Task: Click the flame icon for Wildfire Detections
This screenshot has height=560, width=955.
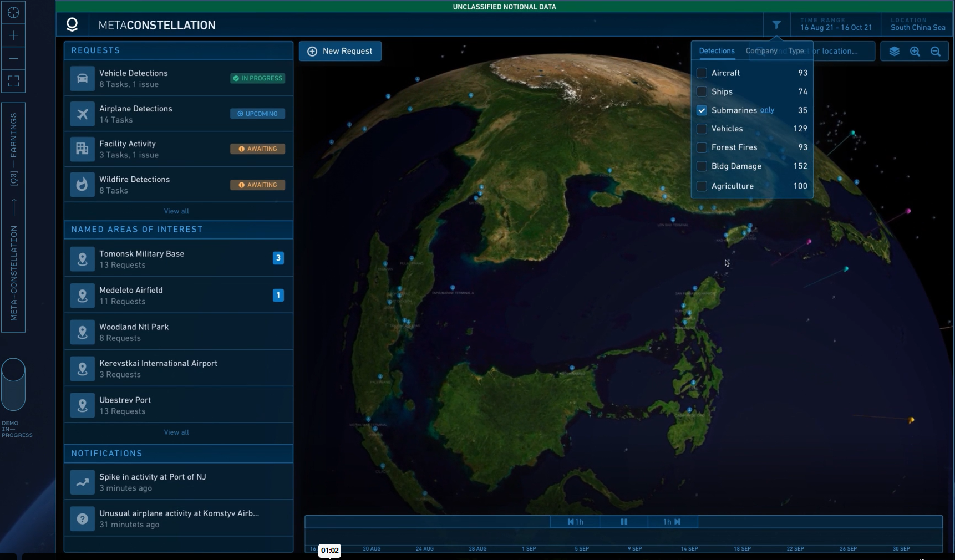Action: (x=82, y=185)
